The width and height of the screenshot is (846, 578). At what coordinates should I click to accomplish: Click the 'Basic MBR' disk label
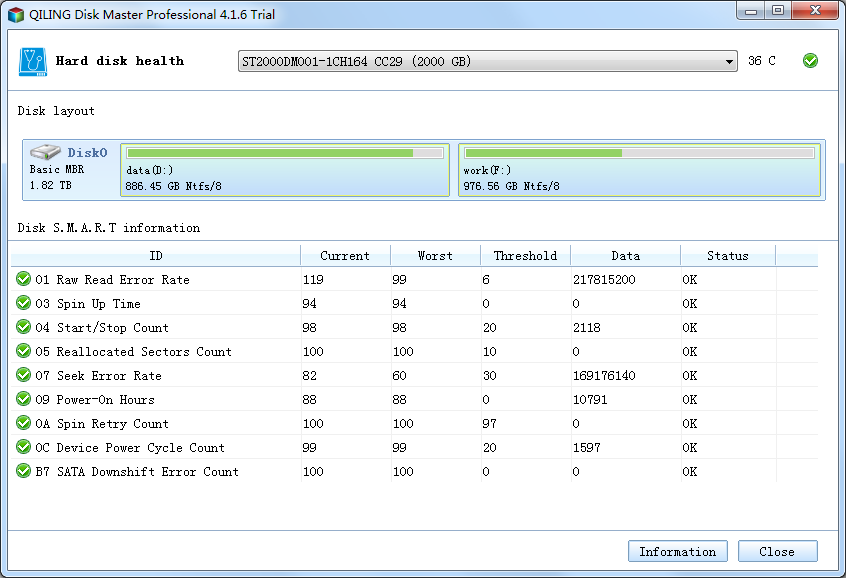[57, 169]
